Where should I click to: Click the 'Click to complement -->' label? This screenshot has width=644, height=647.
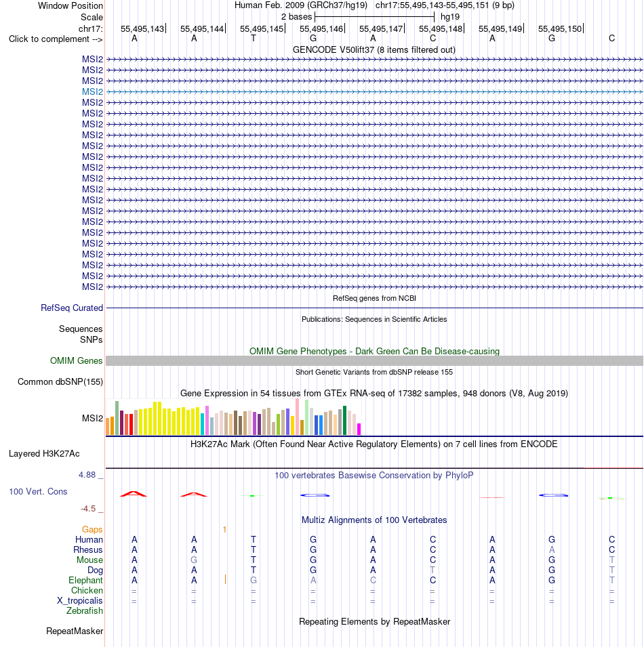(56, 39)
